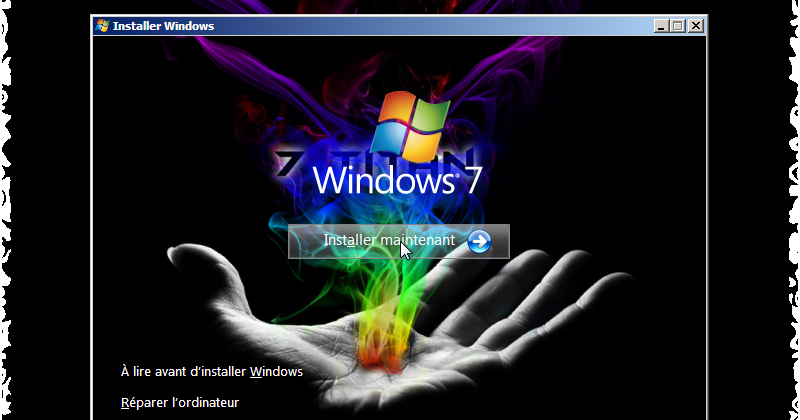Open Réparer l'ordinateur link
Screen dimensions: 800x420
tap(180, 403)
